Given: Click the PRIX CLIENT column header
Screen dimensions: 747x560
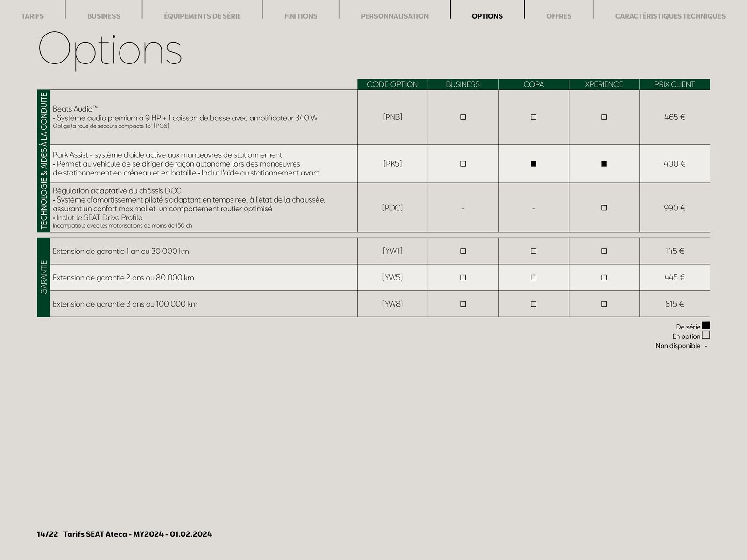Looking at the screenshot, I should point(675,84).
